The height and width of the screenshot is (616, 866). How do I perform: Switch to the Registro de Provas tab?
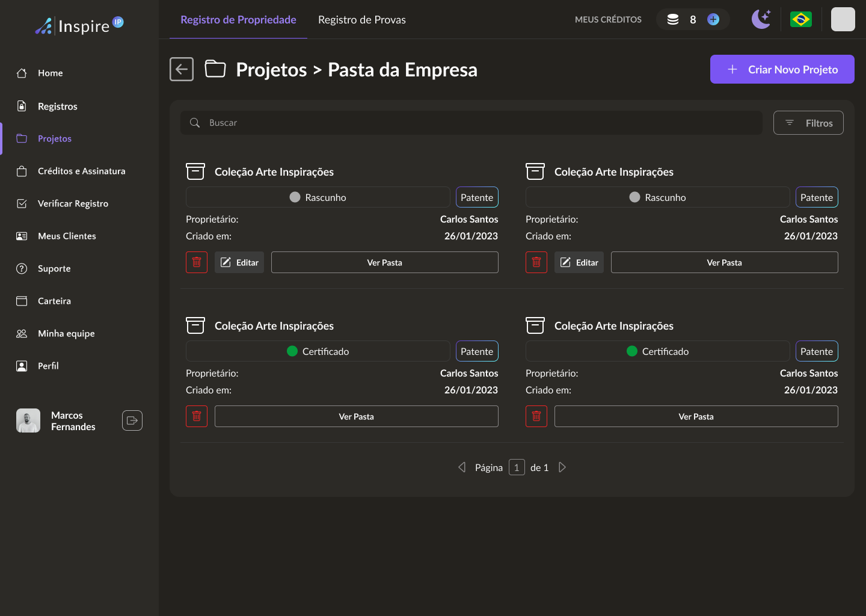tap(362, 20)
